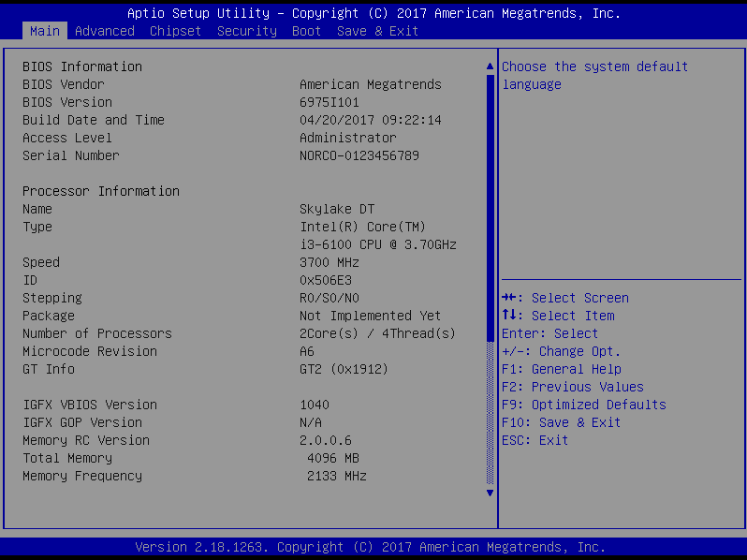Click the F2: Previous Values hint
The height and width of the screenshot is (560, 747).
tap(572, 387)
